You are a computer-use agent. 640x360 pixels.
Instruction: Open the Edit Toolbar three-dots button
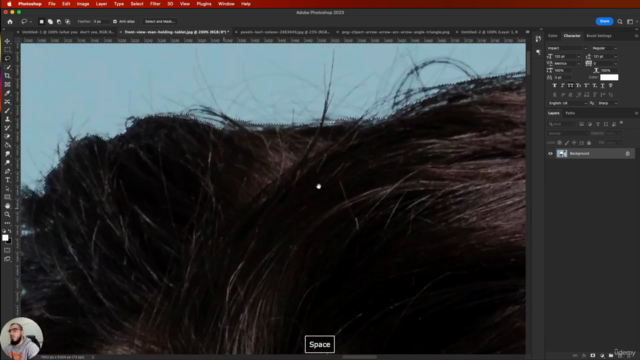[x=7, y=223]
